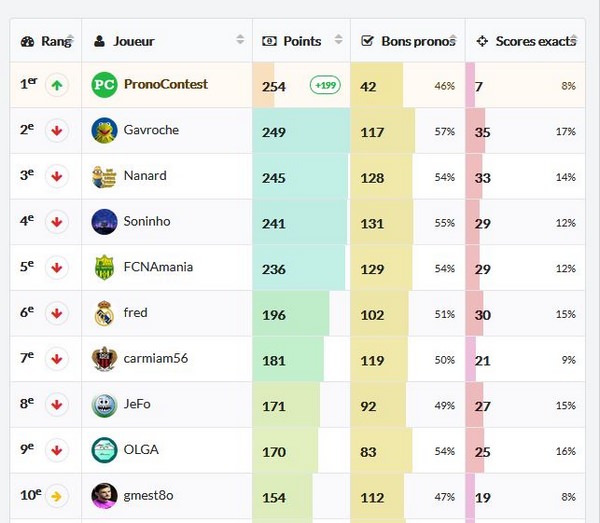
Task: Click gmest8o's player photo avatar
Action: tap(105, 495)
